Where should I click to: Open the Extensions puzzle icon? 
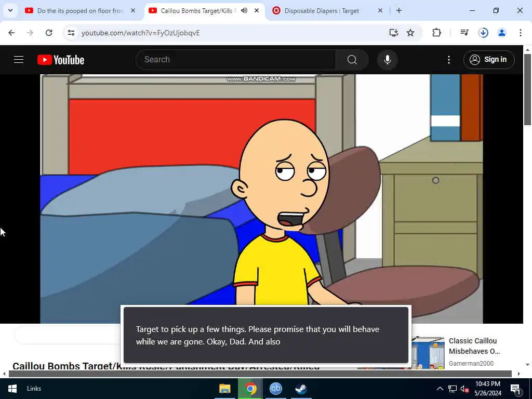[436, 33]
